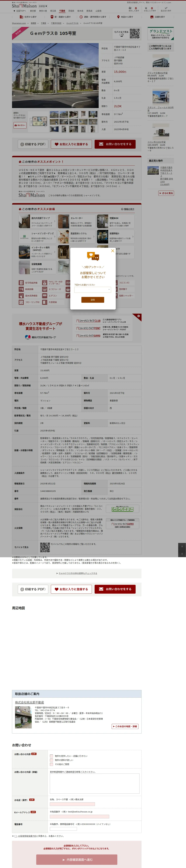Click the エコジョーズ equipment icon
186x868 pixels.
(x=45, y=289)
